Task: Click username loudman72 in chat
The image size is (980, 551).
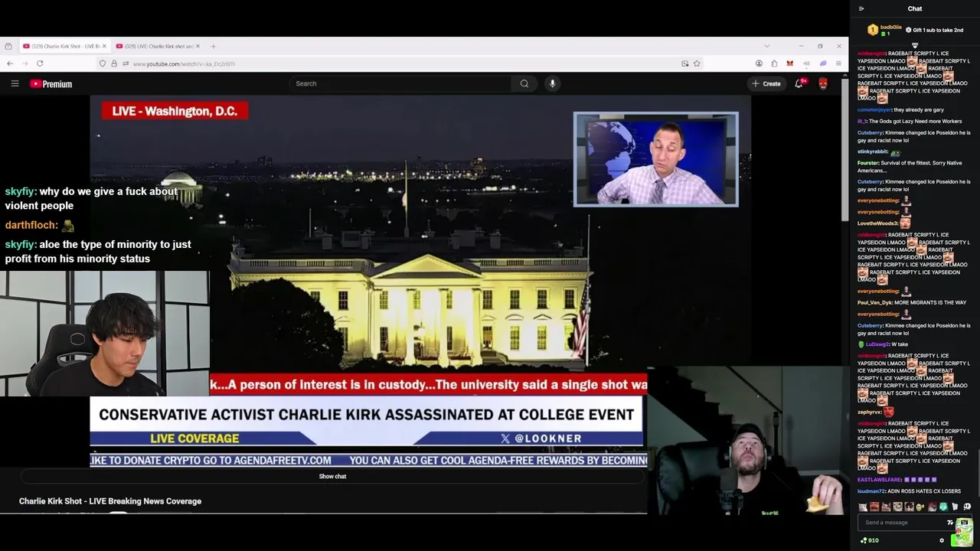Action: [x=871, y=491]
